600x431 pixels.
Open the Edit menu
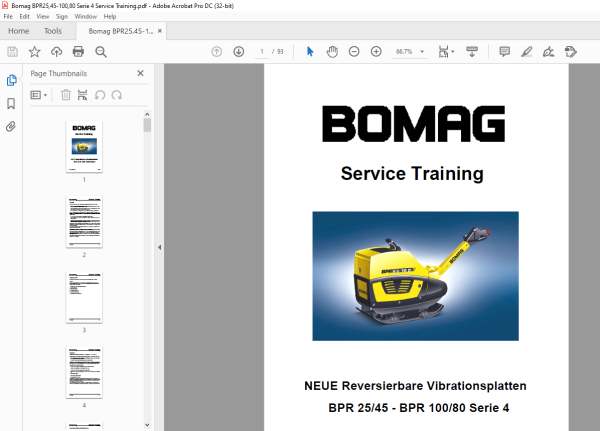click(24, 16)
